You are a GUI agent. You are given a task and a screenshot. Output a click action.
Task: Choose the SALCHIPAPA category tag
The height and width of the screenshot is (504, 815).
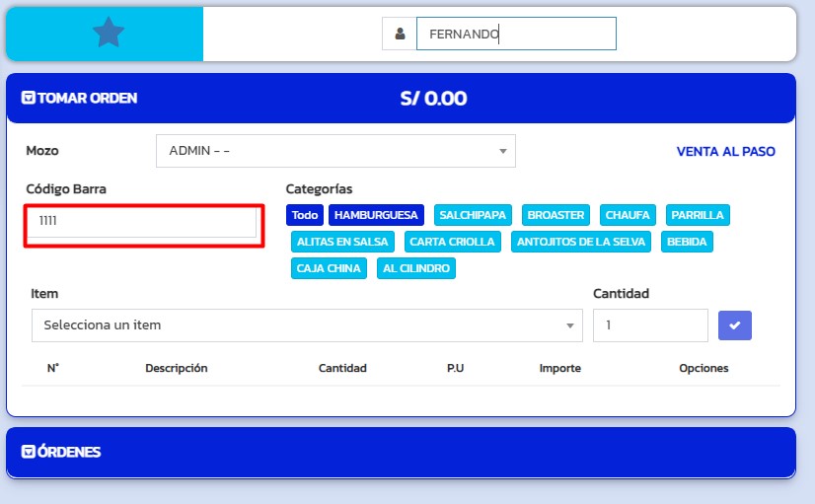(473, 215)
